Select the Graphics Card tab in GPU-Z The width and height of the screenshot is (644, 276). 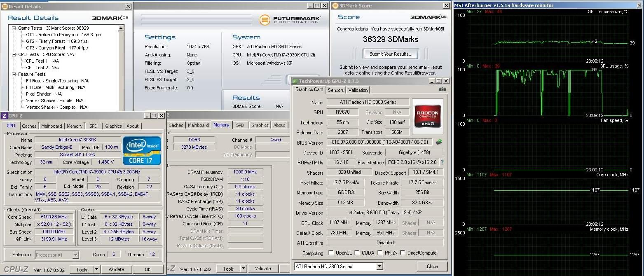(x=309, y=89)
